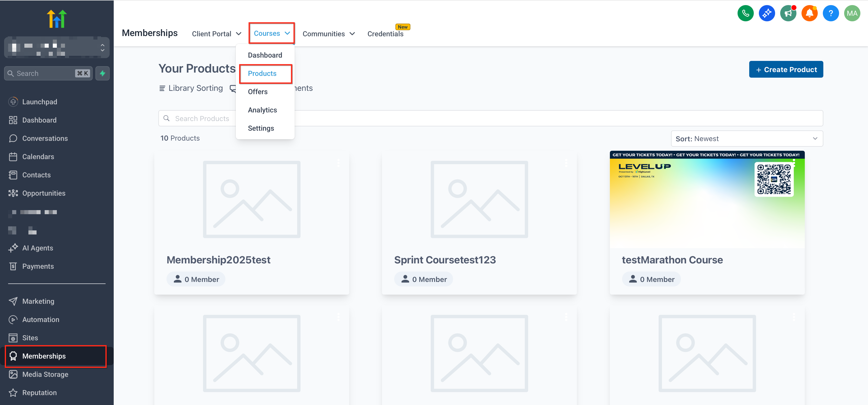Expand the Communities dropdown
This screenshot has height=405, width=868.
point(328,34)
